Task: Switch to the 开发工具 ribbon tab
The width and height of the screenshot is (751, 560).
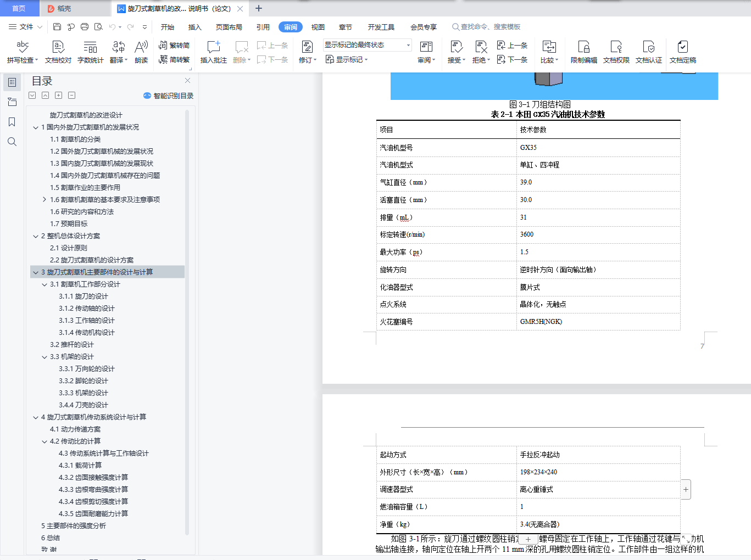Action: pos(381,27)
